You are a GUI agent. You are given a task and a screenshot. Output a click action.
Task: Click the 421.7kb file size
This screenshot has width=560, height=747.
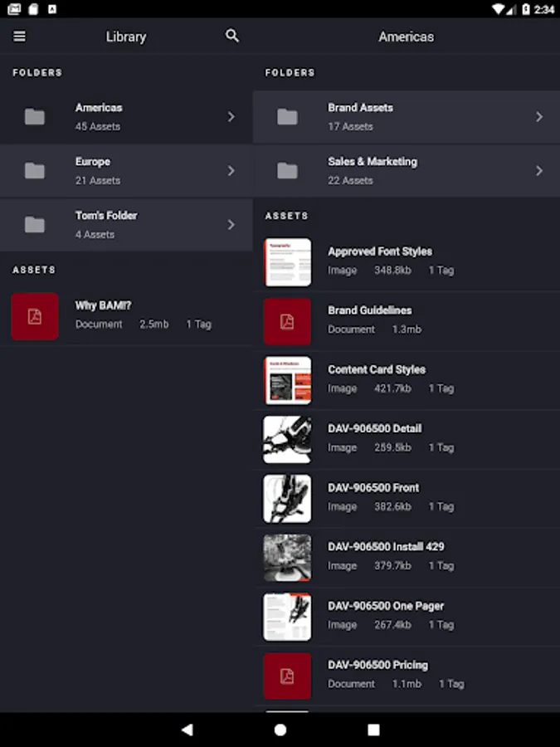tap(392, 388)
